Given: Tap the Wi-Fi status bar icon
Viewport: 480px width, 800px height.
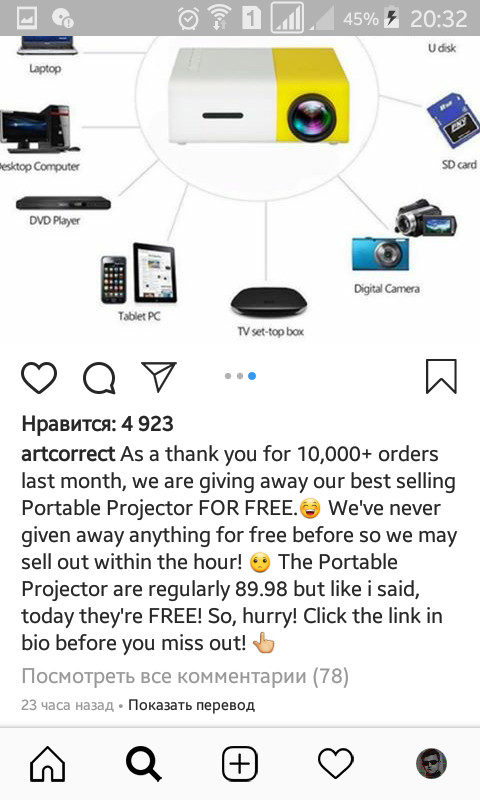Looking at the screenshot, I should click(x=219, y=19).
